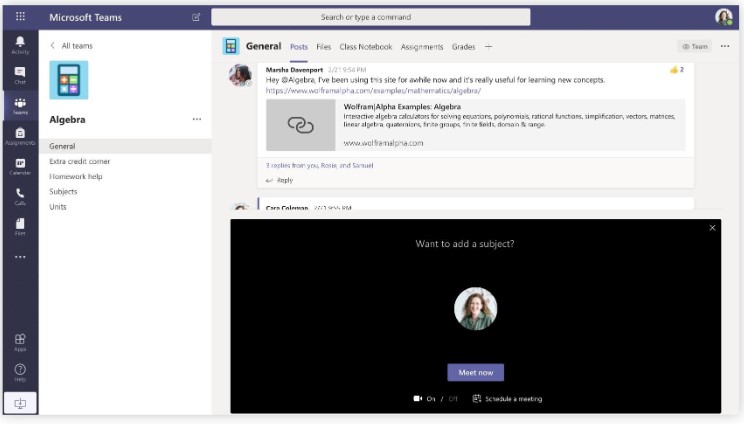Image resolution: width=744 pixels, height=424 pixels.
Task: Open Files in the left rail
Action: click(20, 227)
